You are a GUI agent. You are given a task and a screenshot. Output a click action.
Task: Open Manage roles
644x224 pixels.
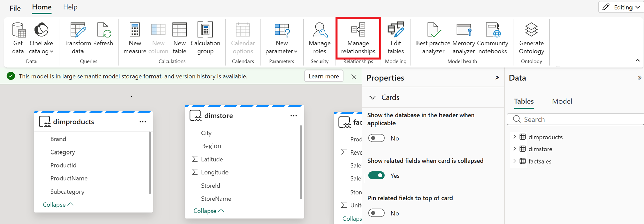pos(319,38)
